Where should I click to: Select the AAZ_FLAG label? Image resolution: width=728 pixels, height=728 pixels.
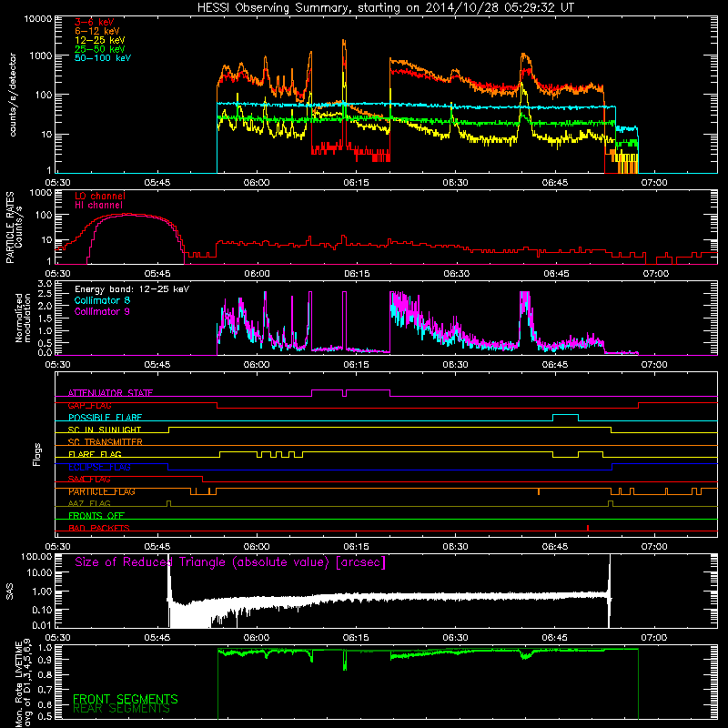click(89, 503)
